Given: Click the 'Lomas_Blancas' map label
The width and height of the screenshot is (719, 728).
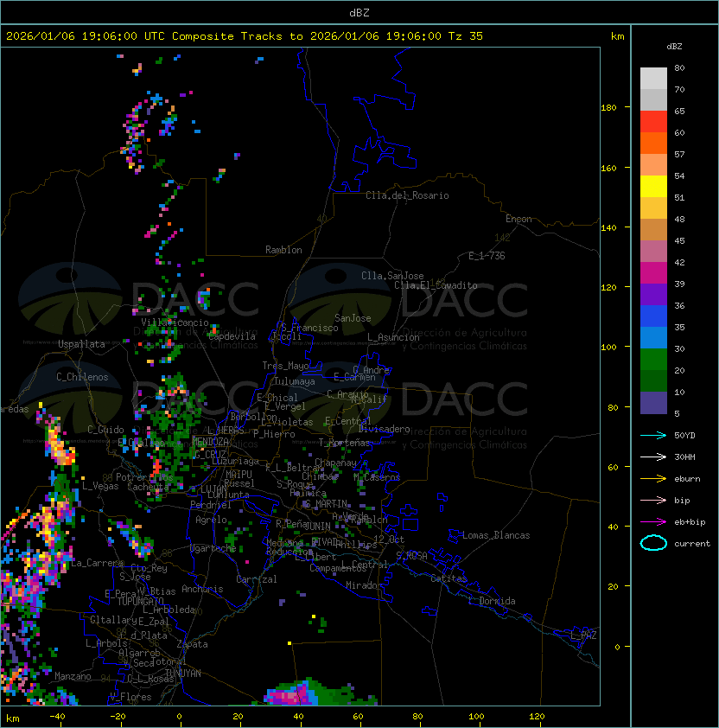Looking at the screenshot, I should tap(496, 535).
